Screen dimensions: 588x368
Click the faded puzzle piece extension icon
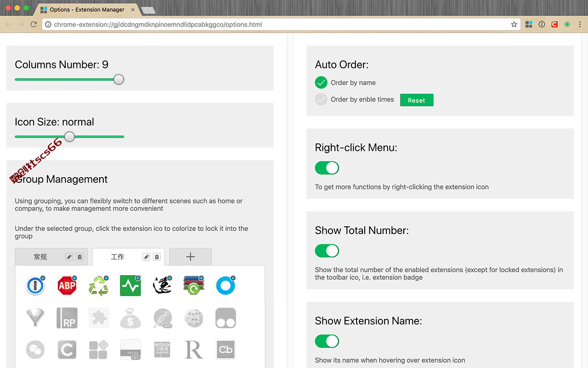click(99, 318)
